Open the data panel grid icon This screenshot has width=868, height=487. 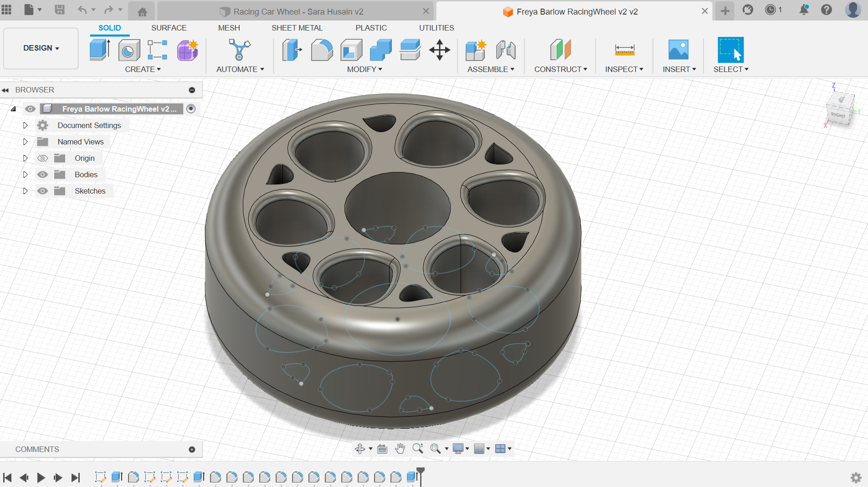click(x=7, y=10)
